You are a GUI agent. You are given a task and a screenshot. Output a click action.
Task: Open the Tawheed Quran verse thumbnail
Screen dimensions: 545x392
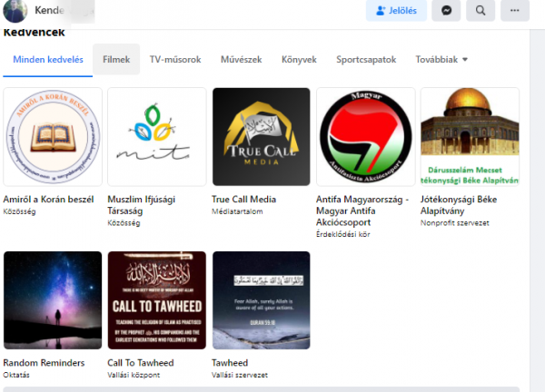tap(262, 300)
